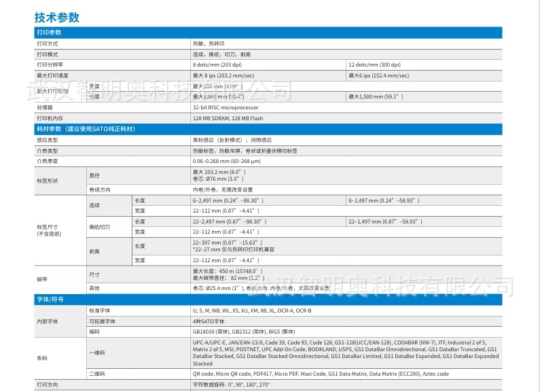Click the 撕纸/切刀 sub-label
The width and height of the screenshot is (540, 392).
(x=100, y=227)
